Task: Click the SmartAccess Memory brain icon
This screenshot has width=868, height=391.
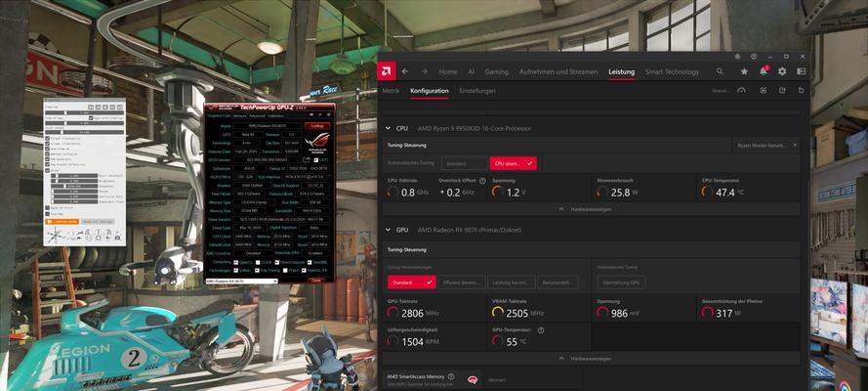Action: 473,380
